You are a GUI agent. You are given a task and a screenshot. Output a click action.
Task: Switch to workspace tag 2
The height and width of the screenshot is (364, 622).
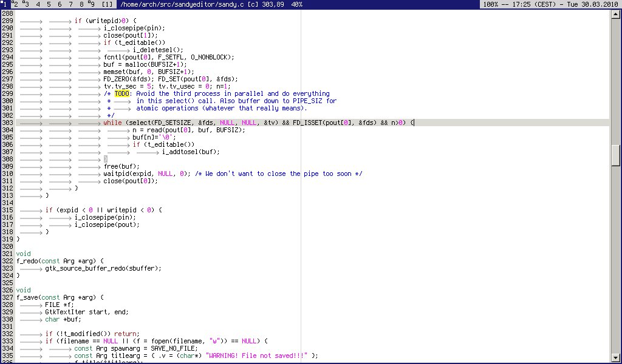tap(16, 4)
